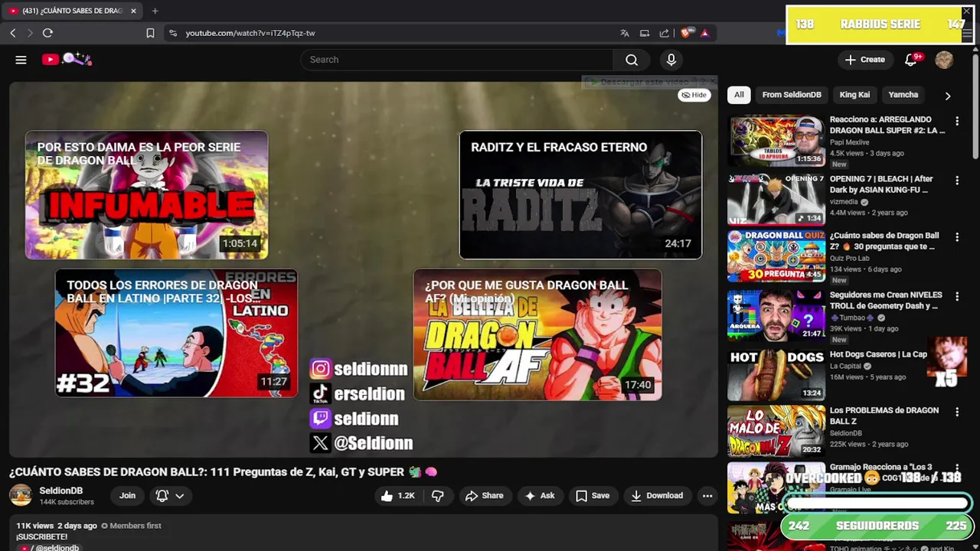The image size is (980, 551).
Task: Open end-screen video POR ESTO DAIMA ES LA PEOR
Action: point(146,195)
